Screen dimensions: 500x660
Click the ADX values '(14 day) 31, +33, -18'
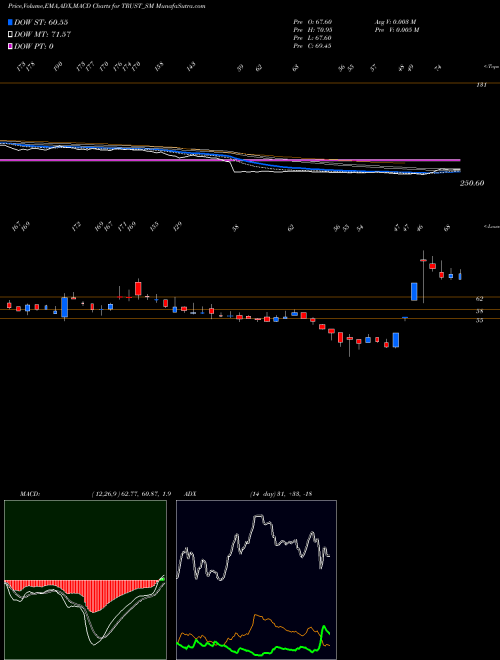coord(281,494)
